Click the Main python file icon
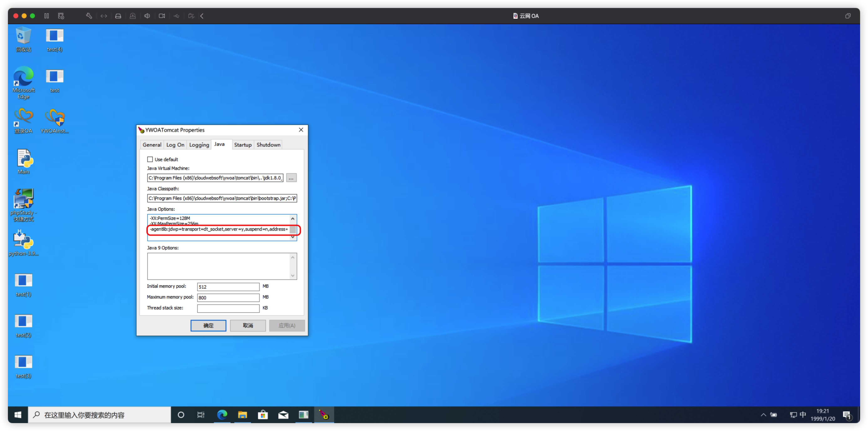 23,158
